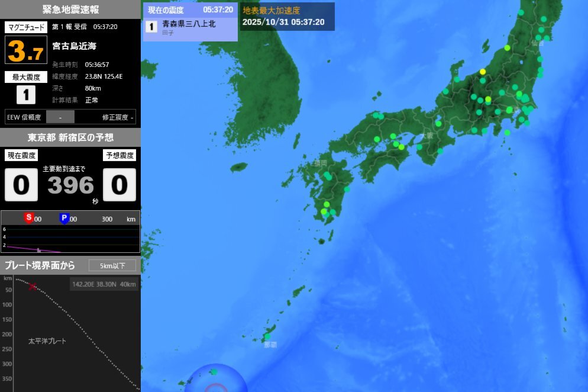Viewport: 588px width, 392px height.
Task: Click the 予想震度 label
Action: [119, 156]
